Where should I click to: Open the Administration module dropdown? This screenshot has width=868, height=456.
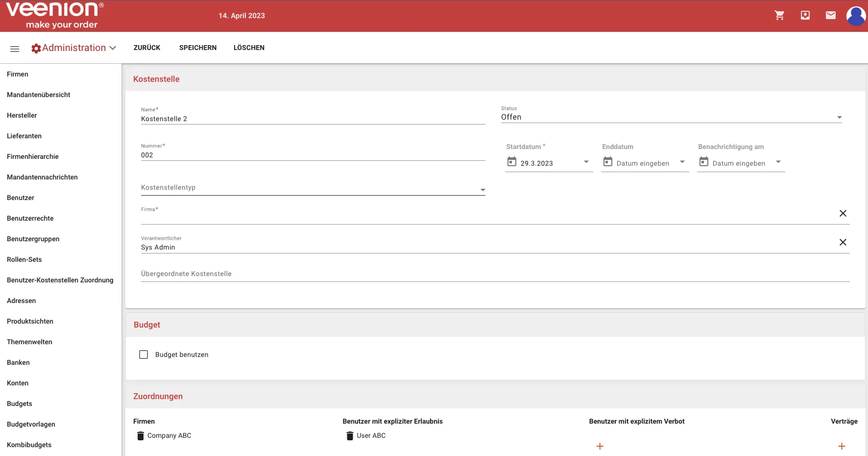click(x=74, y=48)
